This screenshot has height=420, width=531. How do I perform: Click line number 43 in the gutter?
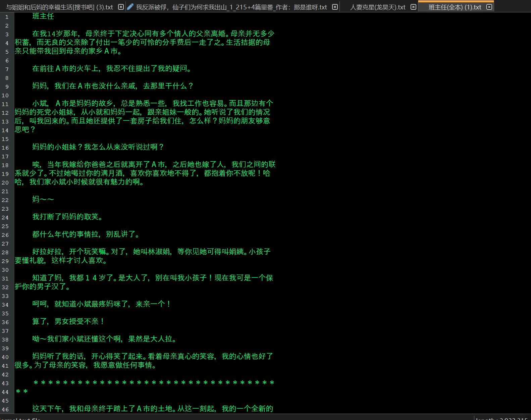coord(5,383)
